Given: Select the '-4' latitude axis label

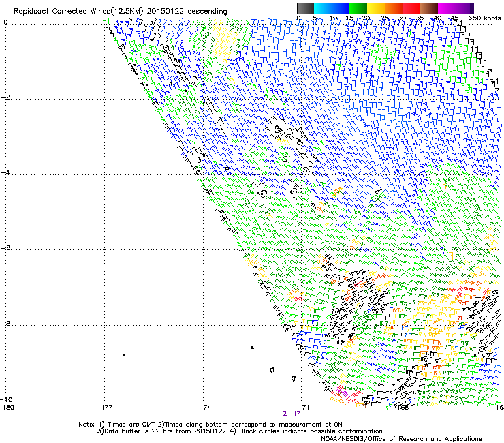Looking at the screenshot, I should coord(5,172).
